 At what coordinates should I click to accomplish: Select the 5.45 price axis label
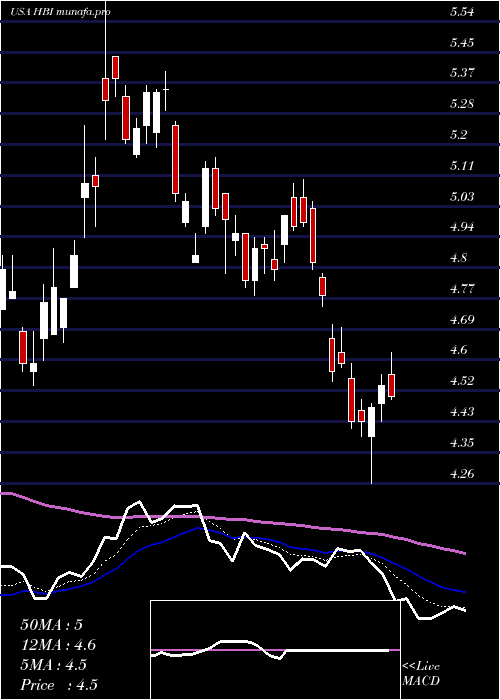coord(462,43)
